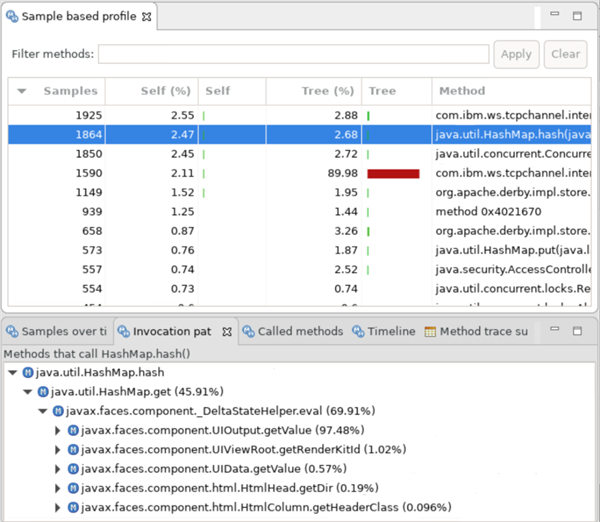Open the Method trace summary tab
Viewport: 600px width, 522px height.
pos(476,331)
